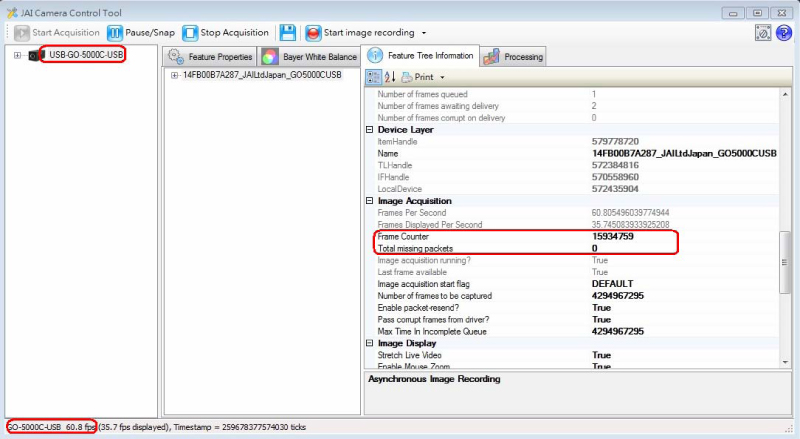Start image recording from the toolbar
This screenshot has width=800, height=439.
pyautogui.click(x=359, y=32)
